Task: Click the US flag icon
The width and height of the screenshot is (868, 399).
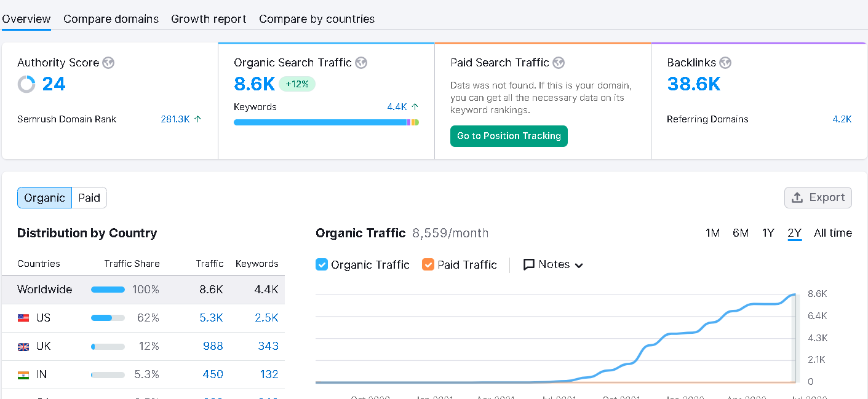Action: pos(23,318)
